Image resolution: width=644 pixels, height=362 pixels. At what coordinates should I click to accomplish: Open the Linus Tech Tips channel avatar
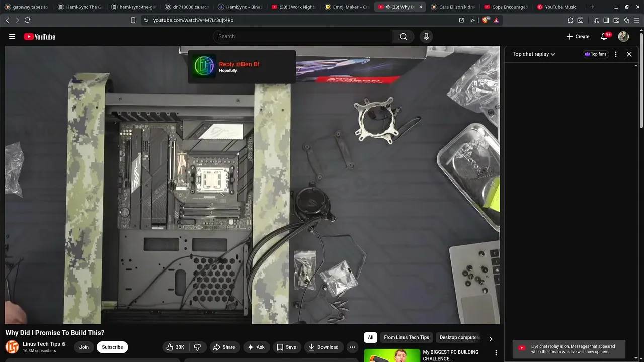point(12,347)
